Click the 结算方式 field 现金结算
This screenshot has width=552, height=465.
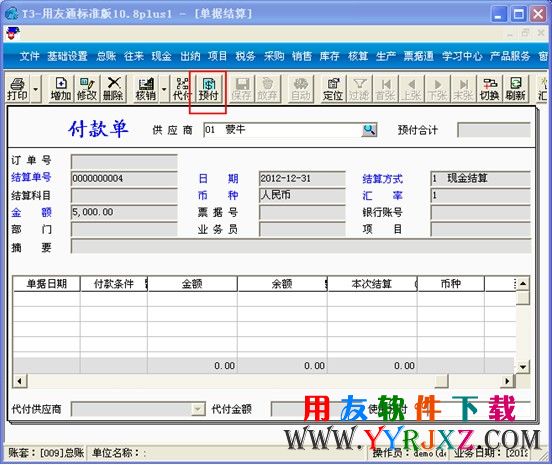click(x=481, y=178)
